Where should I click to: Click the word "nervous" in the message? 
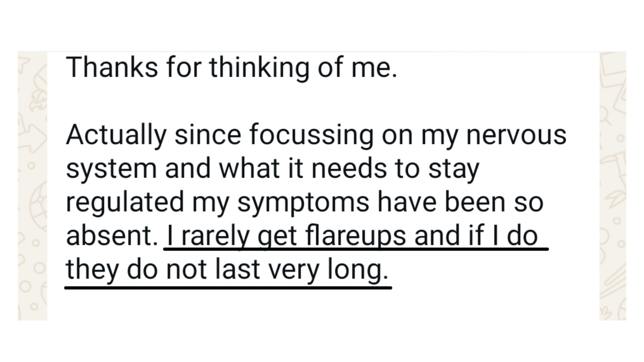click(x=516, y=135)
